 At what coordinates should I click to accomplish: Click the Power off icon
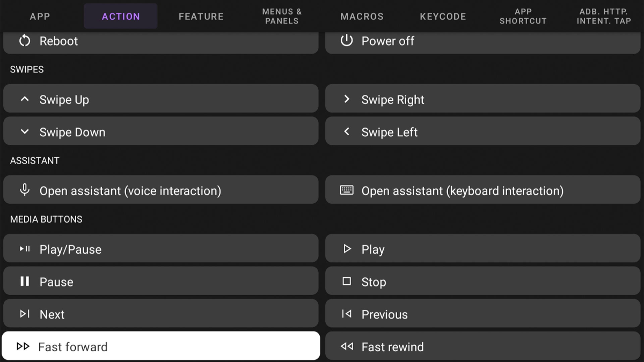tap(347, 41)
